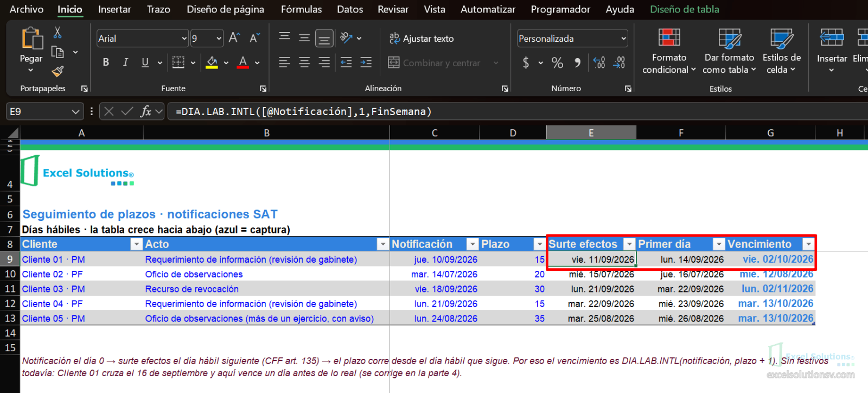Toggle center horizontal alignment
Image resolution: width=868 pixels, height=393 pixels.
(304, 62)
